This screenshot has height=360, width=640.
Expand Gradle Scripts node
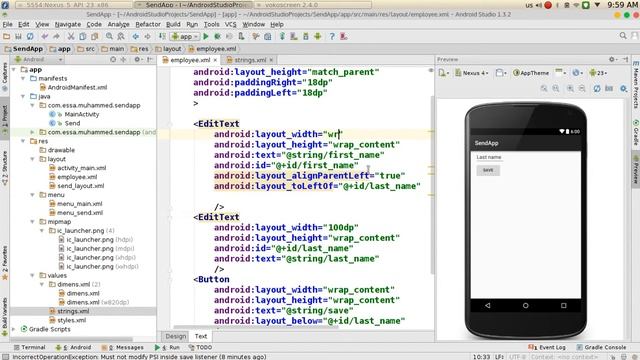coord(14,329)
